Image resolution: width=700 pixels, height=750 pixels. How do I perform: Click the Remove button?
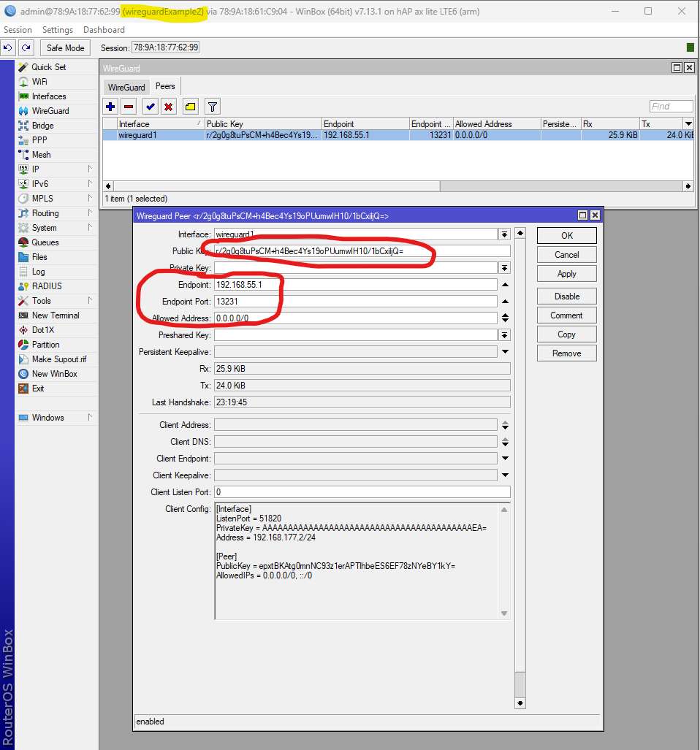point(566,353)
